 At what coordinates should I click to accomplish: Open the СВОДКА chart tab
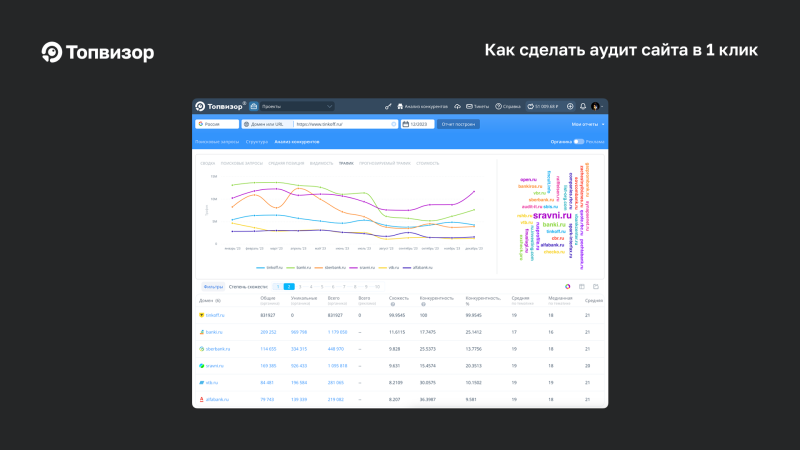click(x=207, y=163)
